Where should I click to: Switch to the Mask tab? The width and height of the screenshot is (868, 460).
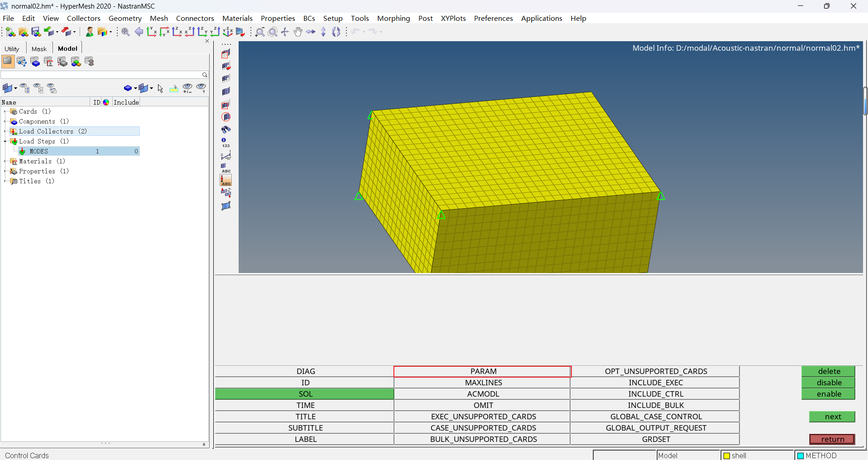[39, 48]
